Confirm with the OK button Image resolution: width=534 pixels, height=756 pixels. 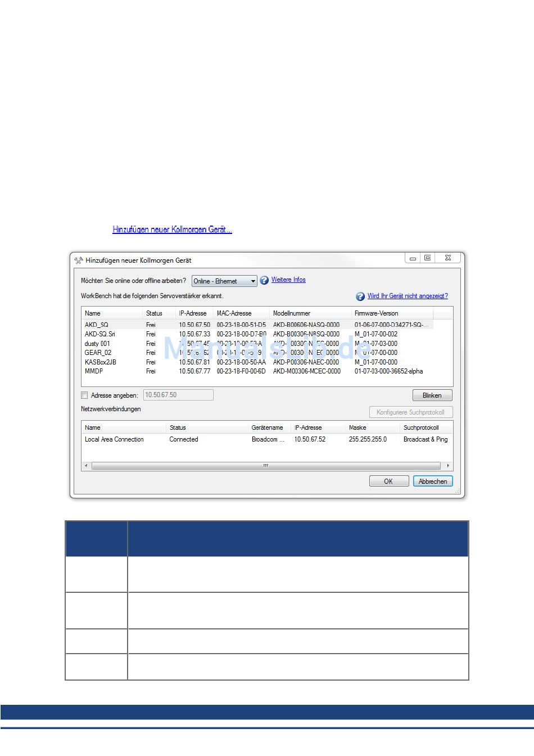coord(388,481)
